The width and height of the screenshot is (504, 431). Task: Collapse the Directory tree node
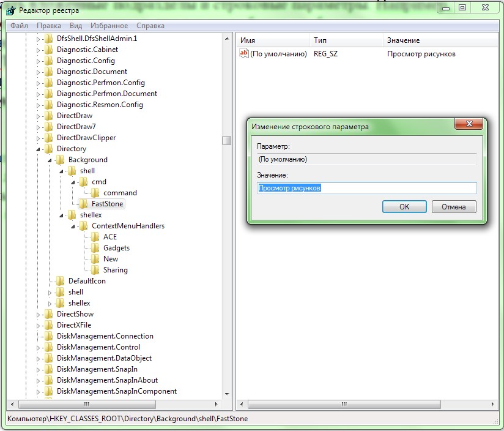tap(39, 149)
